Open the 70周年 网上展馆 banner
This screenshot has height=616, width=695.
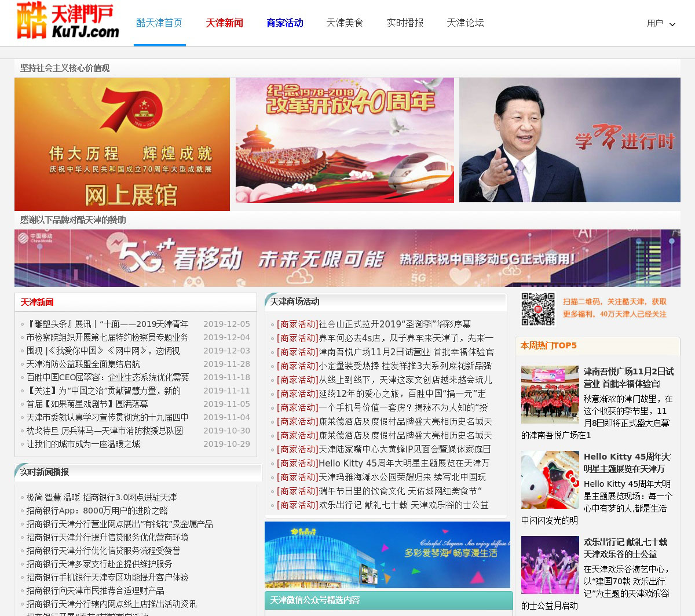[122, 144]
